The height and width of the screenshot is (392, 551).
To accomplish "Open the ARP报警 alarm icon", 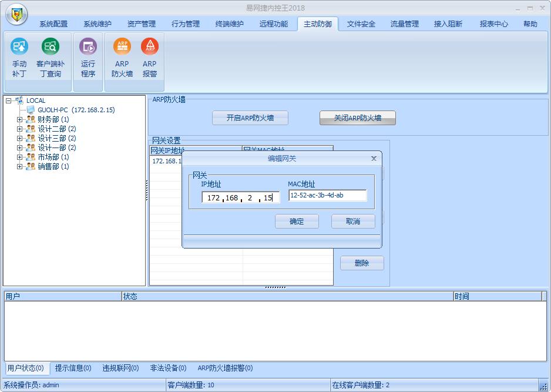I will pyautogui.click(x=150, y=58).
